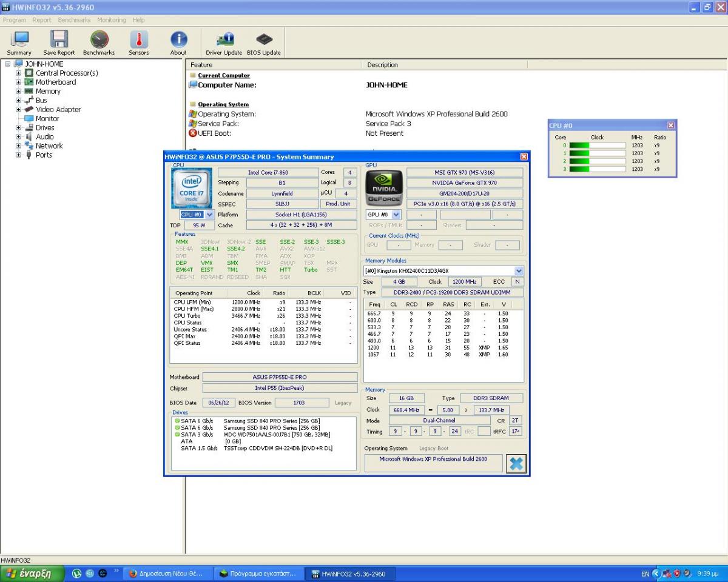
Task: Expand the Network tree node
Action: coord(18,146)
